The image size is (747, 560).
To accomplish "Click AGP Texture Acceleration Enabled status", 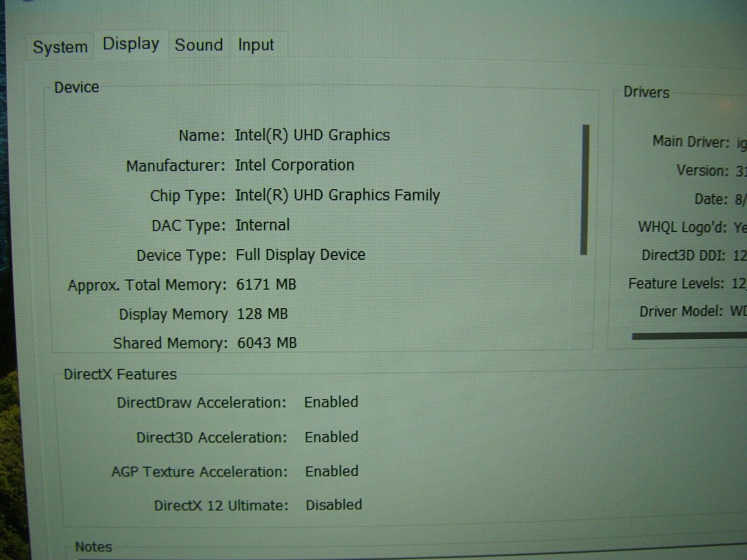I will (332, 471).
